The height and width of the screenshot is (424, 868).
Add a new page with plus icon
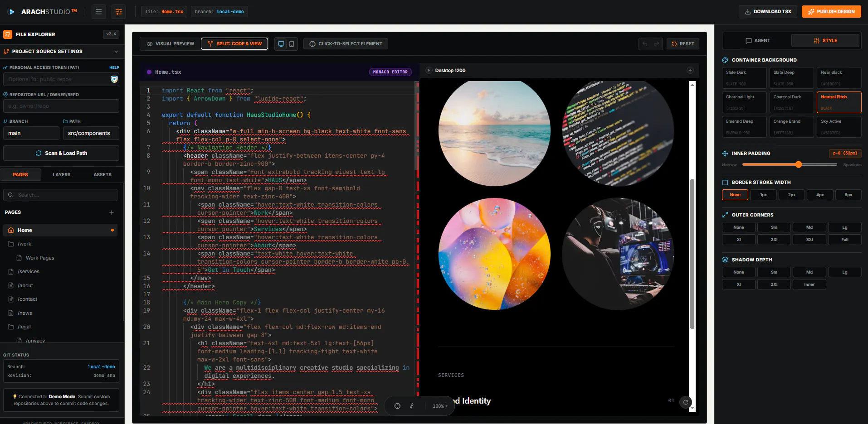tap(112, 212)
